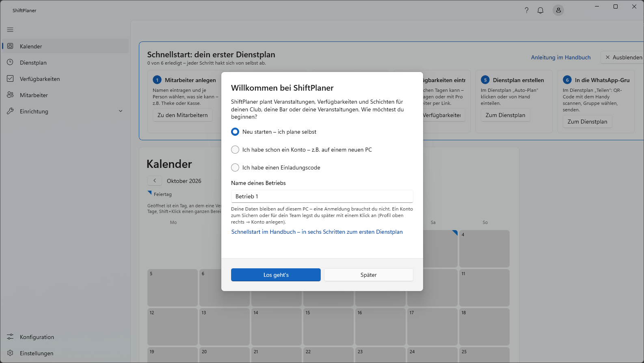Open Mitarbeiter navigation item
Screen dimensions: 644x363
(x=65, y=95)
